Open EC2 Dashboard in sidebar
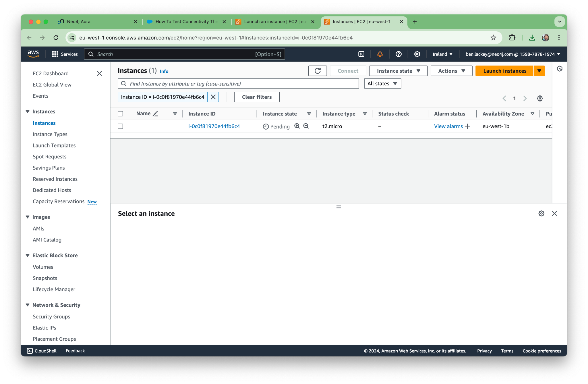Screen dimensions: 588x384 tap(51, 73)
